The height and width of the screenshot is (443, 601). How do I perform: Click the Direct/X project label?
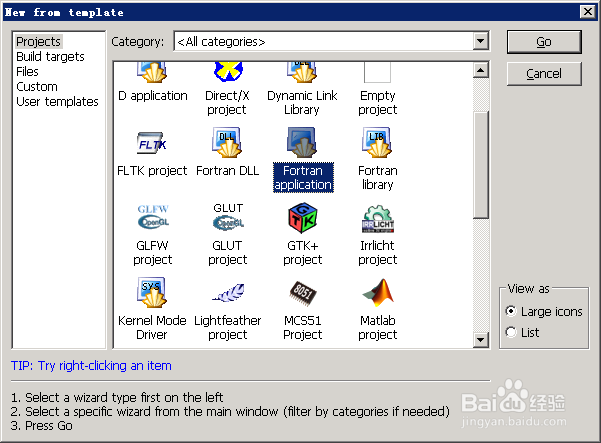227,102
